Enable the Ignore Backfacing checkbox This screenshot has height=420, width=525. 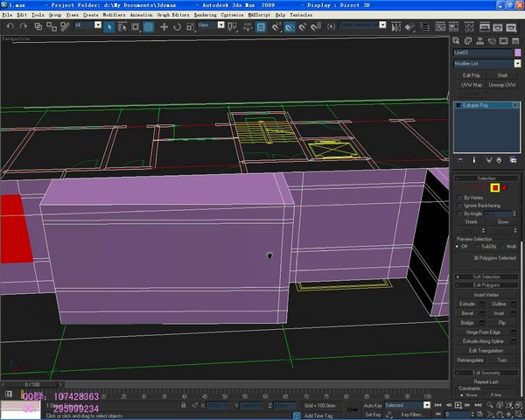point(459,206)
